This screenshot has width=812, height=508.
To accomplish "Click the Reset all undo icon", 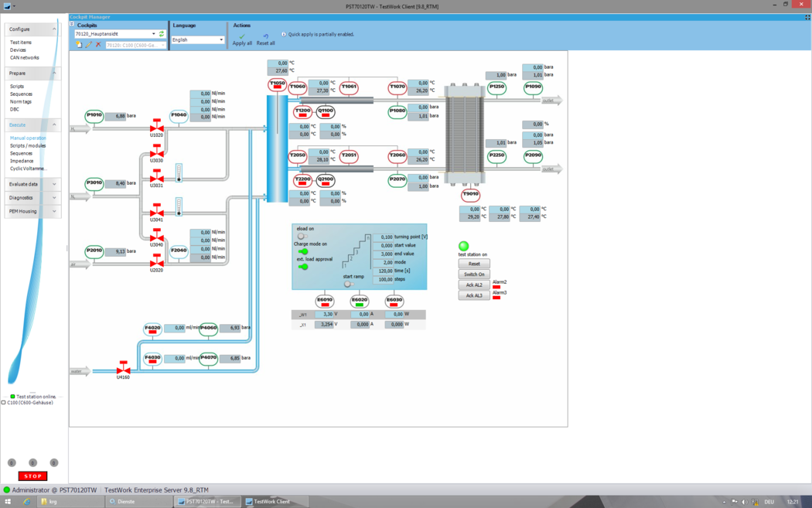I will pyautogui.click(x=265, y=36).
